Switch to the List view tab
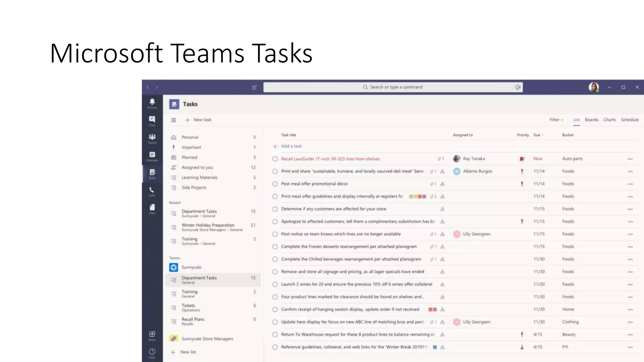 click(576, 120)
